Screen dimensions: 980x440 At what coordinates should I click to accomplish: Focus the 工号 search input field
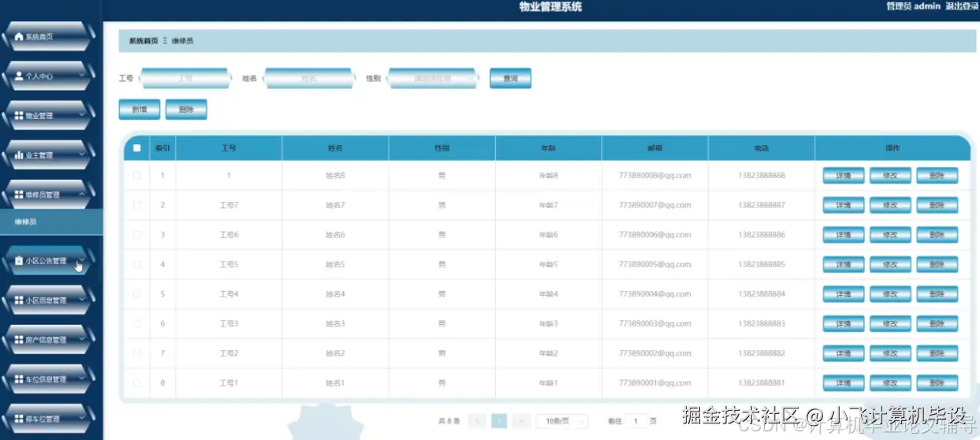pos(185,79)
